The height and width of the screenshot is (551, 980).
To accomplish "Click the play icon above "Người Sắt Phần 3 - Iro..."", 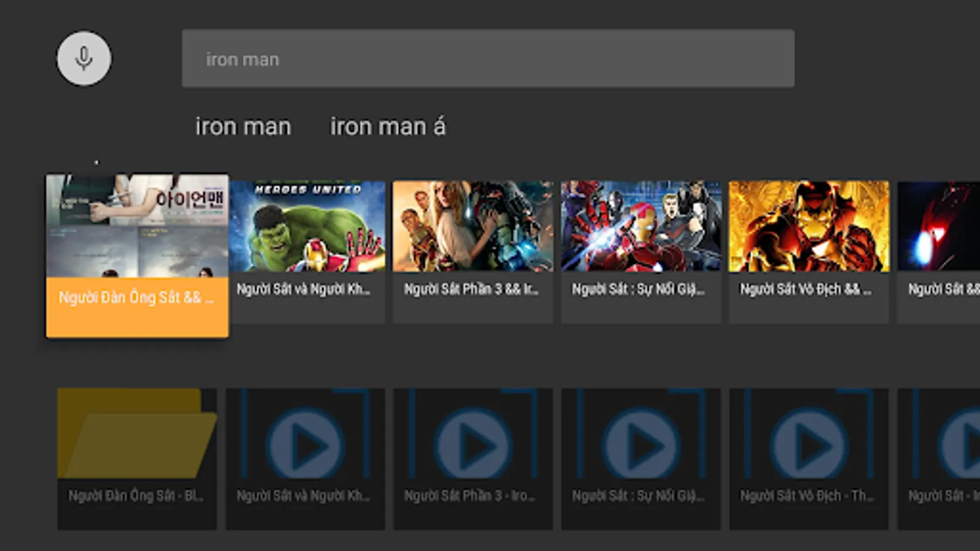I will coord(473,445).
